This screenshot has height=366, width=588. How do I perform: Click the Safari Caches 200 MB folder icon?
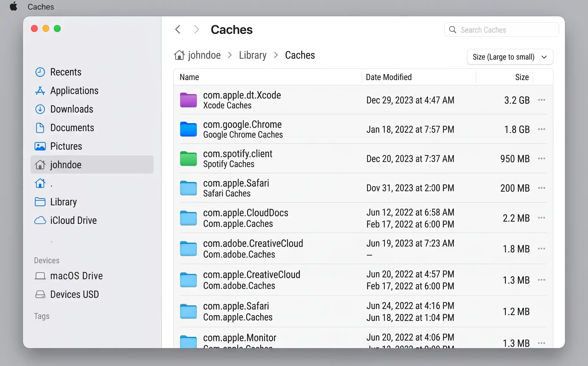pos(188,188)
